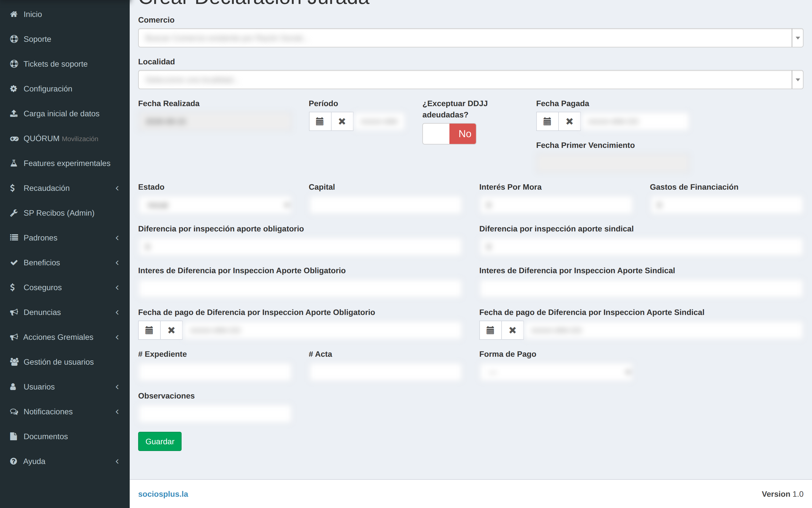Click the Capital input field
This screenshot has height=508, width=812.
point(385,205)
